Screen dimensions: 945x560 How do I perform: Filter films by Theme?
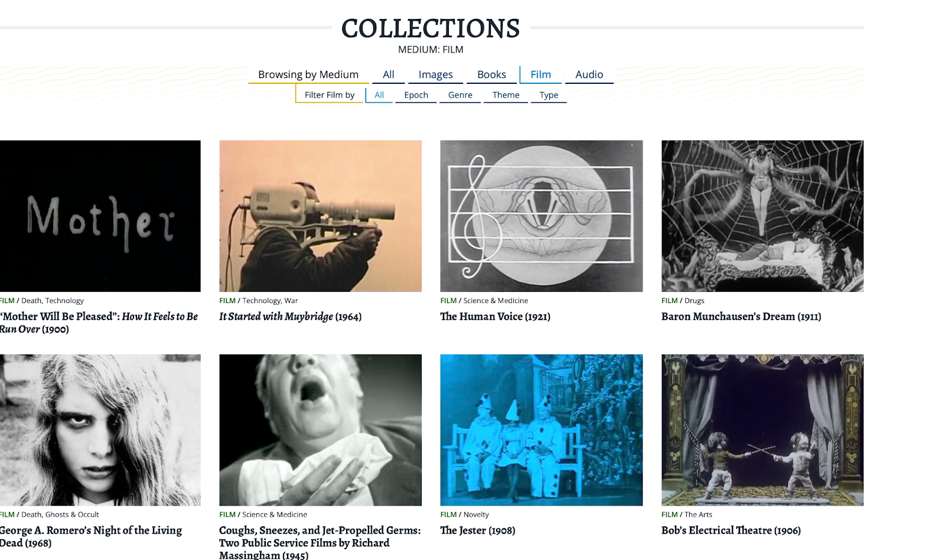point(506,95)
